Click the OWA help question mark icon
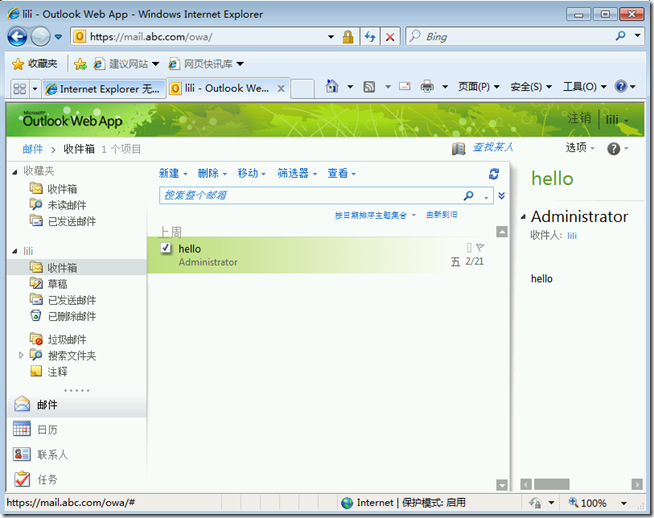Viewport: 654px width, 518px height. click(613, 148)
